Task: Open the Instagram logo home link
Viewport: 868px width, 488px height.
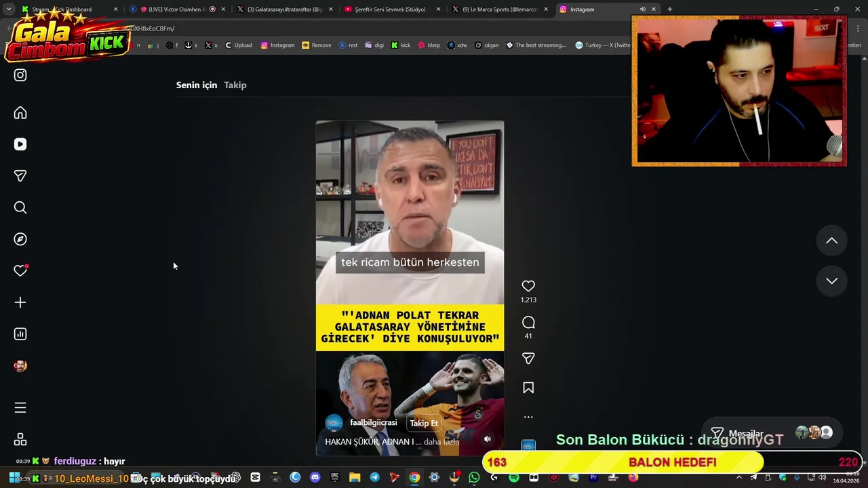Action: tap(20, 75)
